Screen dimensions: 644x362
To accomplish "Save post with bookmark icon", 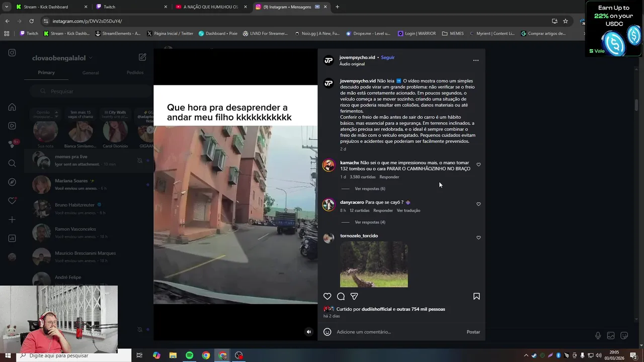I will tap(476, 297).
